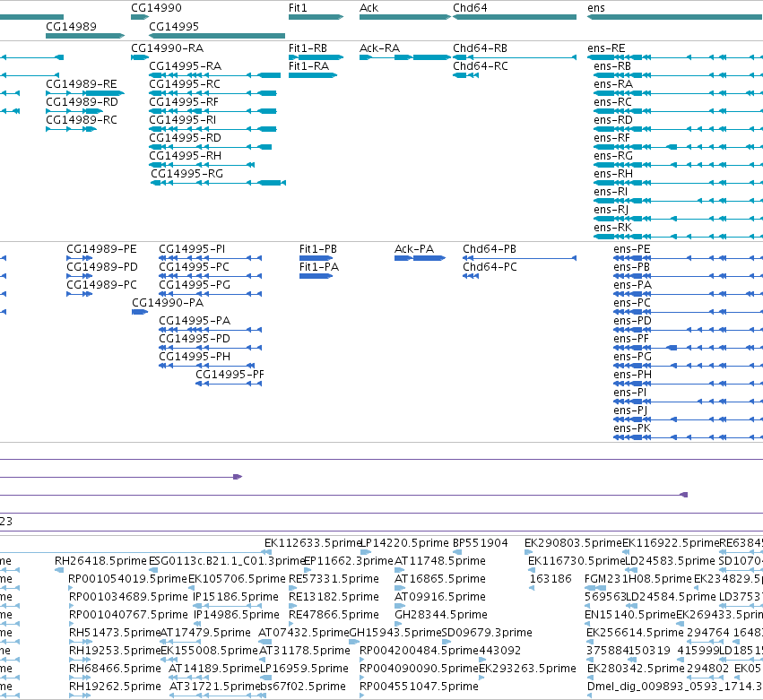Select the Chd64-RB transcript label
763x700 pixels.
(x=480, y=48)
